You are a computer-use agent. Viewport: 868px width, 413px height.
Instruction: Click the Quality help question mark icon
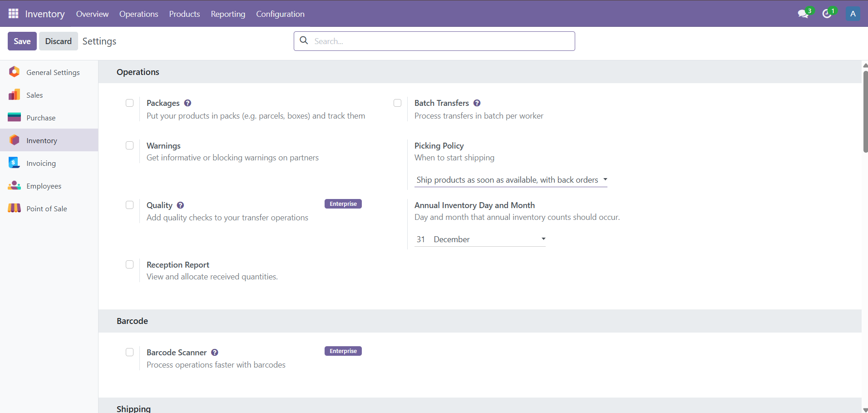tap(180, 205)
